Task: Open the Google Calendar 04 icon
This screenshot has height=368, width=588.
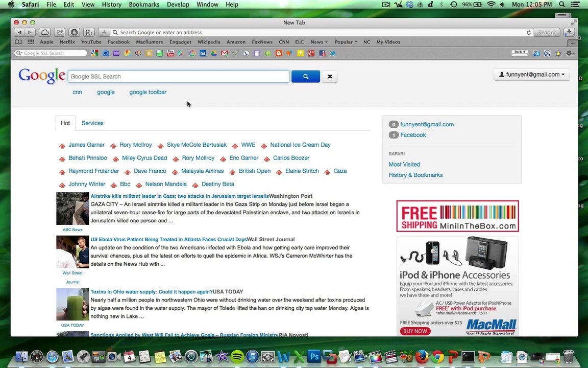Action: point(203,53)
